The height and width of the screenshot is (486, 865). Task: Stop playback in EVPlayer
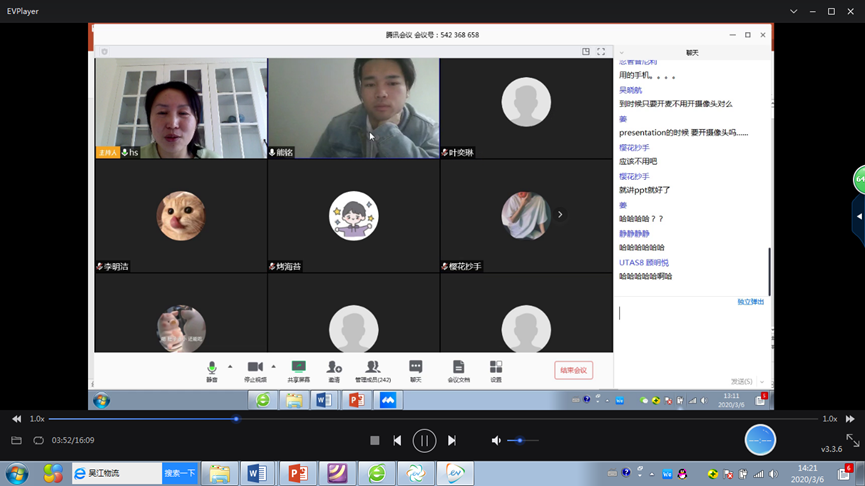(x=375, y=440)
